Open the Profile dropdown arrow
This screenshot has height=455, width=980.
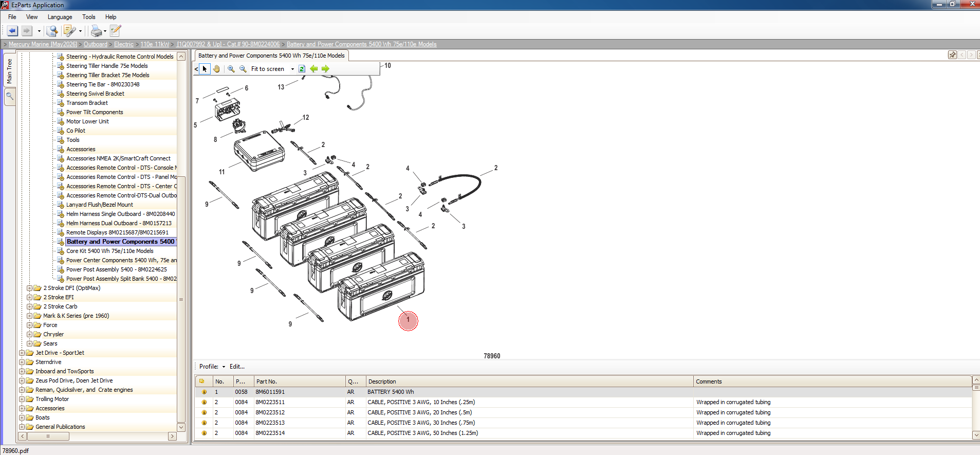point(224,367)
